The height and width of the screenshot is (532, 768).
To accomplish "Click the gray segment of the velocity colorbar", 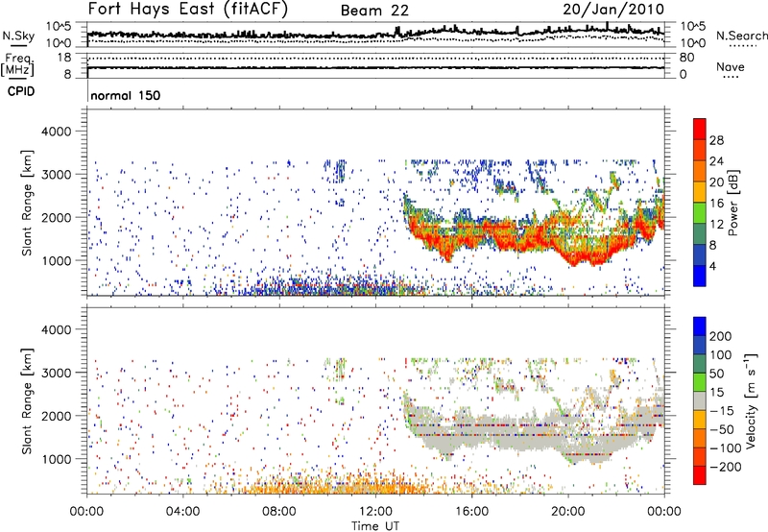I will 700,400.
